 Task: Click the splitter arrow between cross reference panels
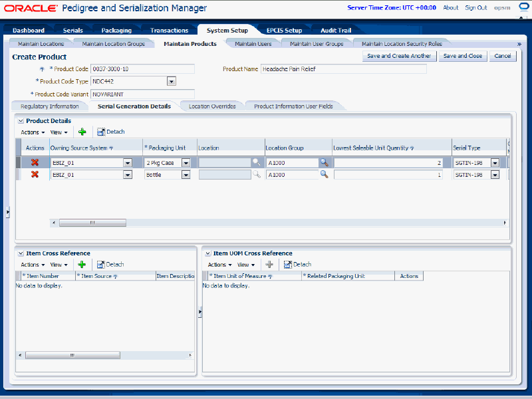tap(200, 311)
